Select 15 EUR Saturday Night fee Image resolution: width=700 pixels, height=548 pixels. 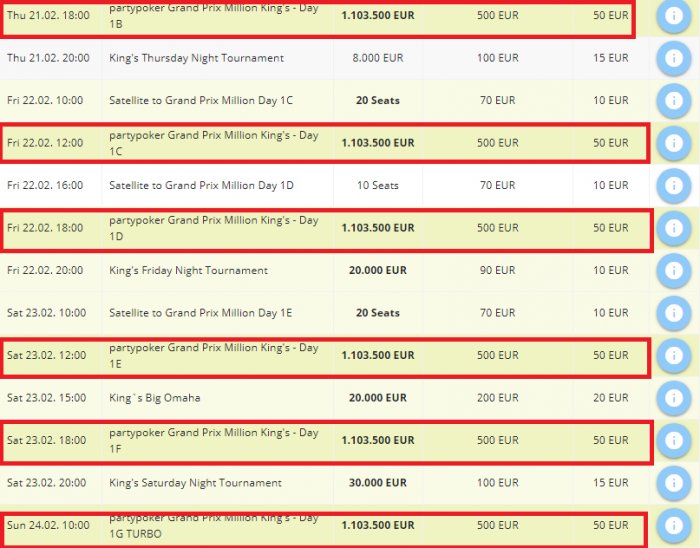coord(610,483)
